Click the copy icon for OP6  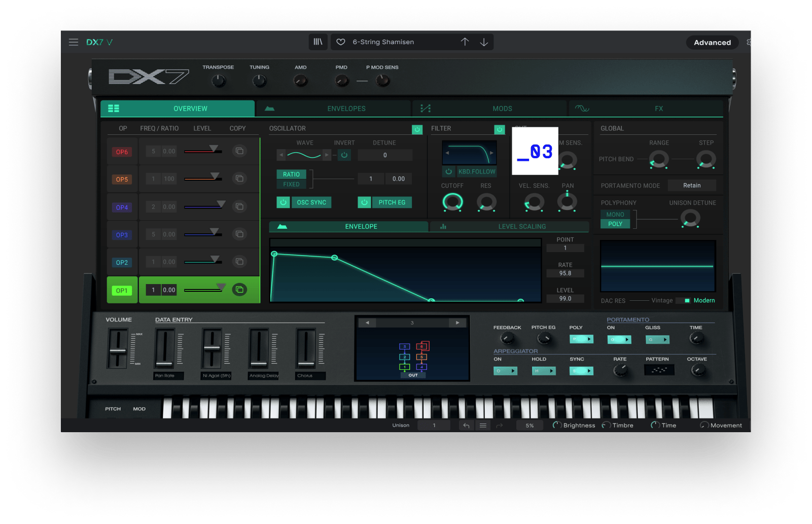239,151
